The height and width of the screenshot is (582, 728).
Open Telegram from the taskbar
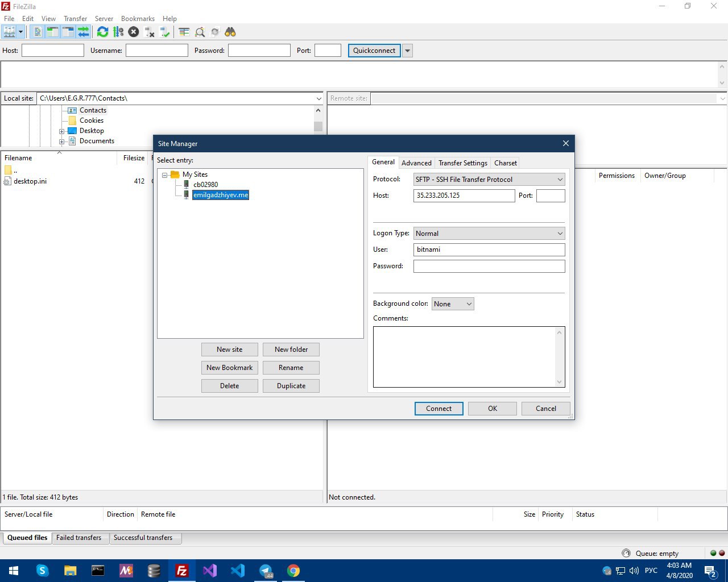266,571
